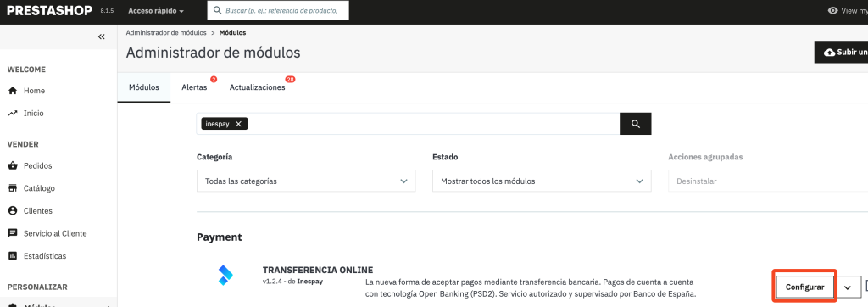The height and width of the screenshot is (307, 868).
Task: Open Pedidos basket icon in sidebar
Action: coord(13,165)
